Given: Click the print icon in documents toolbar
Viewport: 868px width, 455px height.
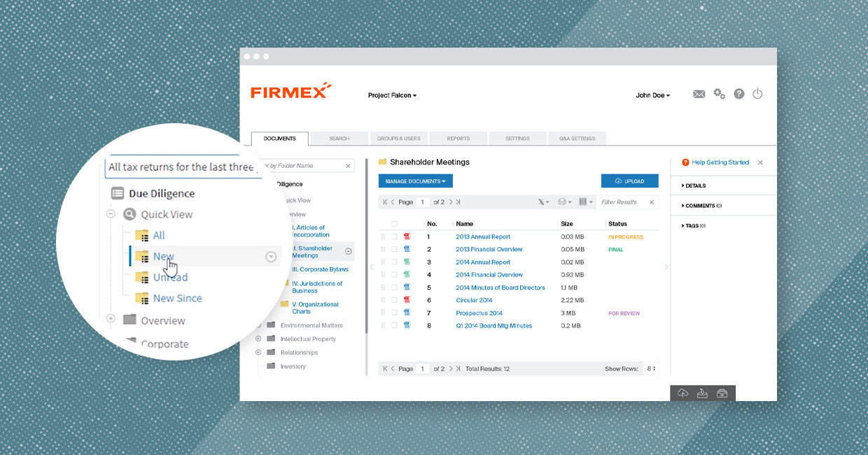Looking at the screenshot, I should (x=561, y=202).
